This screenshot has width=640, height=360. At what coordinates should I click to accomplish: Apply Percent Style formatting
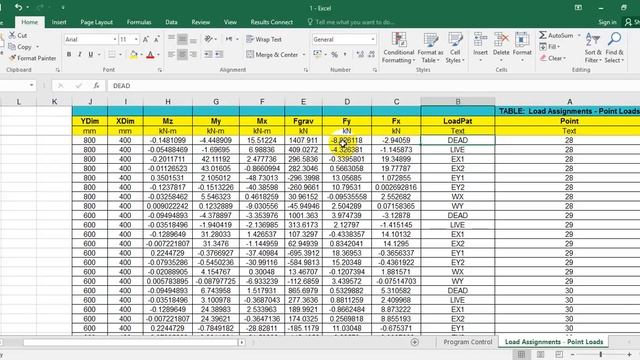[x=334, y=54]
